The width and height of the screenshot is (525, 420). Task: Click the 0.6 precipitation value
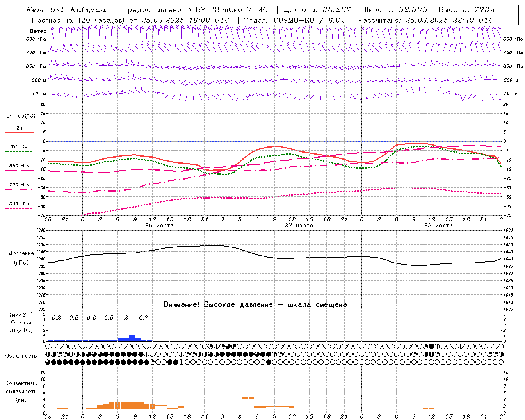[91, 318]
